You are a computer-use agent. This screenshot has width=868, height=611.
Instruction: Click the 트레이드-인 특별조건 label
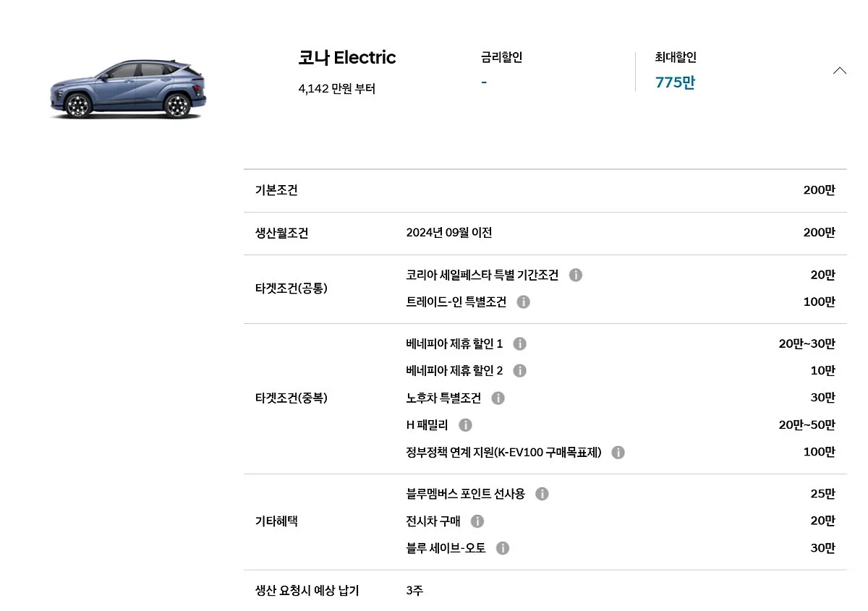[456, 302]
